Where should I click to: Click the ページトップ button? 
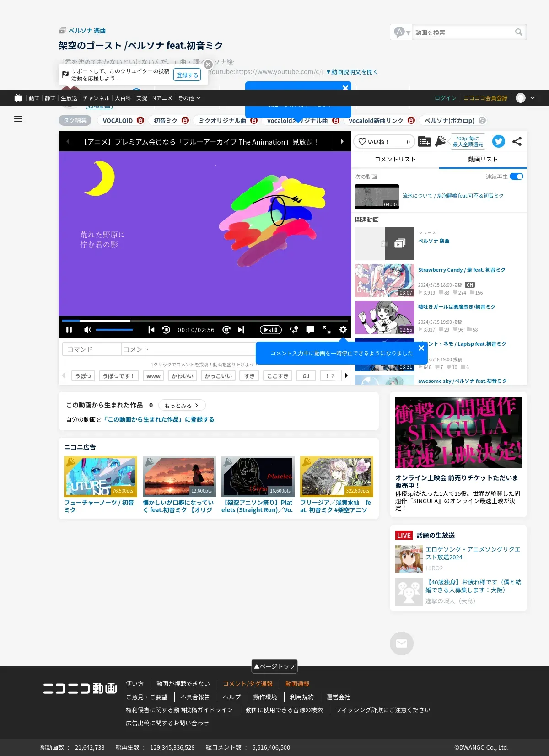coord(274,666)
